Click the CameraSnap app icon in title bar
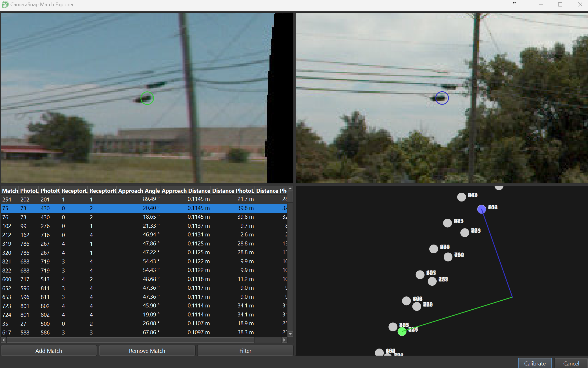This screenshot has height=368, width=588. pos(5,5)
